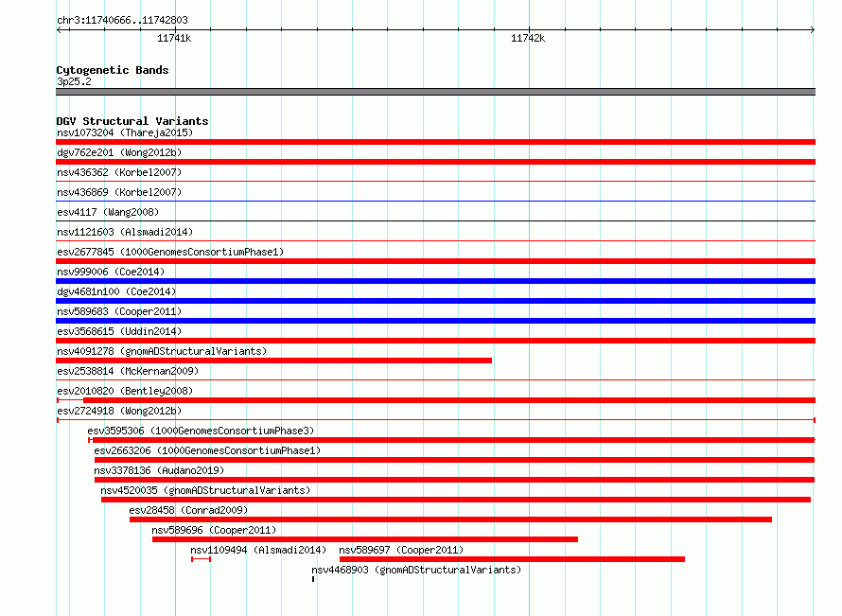Click the red bar under nsv589697 (Cooper2011)
The image size is (842, 616).
coord(512,559)
